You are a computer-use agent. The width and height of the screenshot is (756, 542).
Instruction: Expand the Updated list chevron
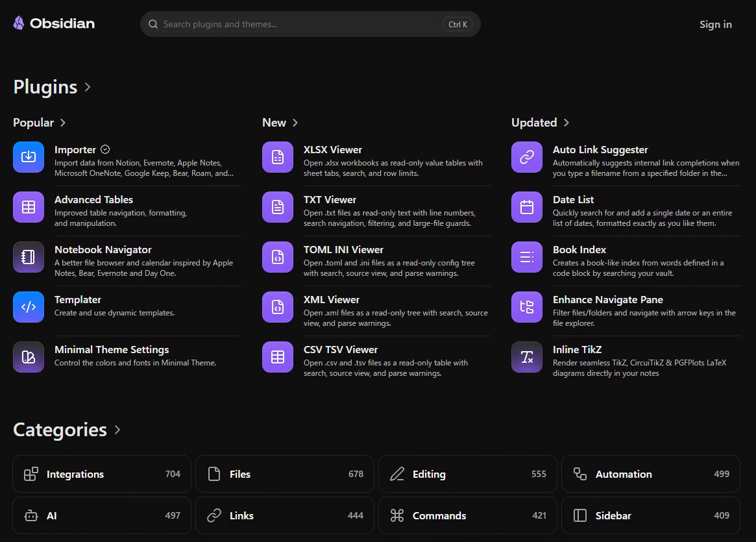(566, 123)
